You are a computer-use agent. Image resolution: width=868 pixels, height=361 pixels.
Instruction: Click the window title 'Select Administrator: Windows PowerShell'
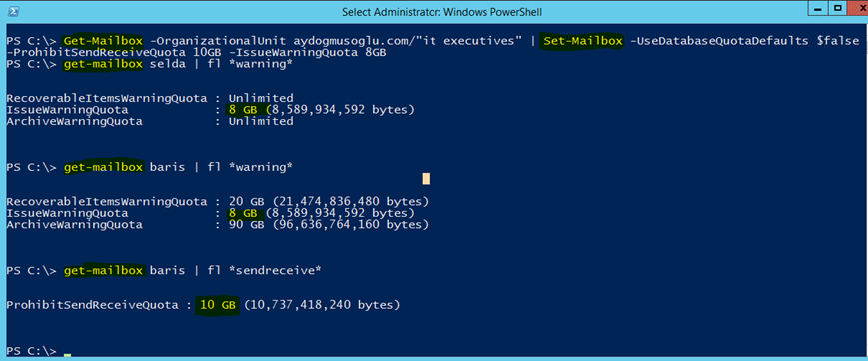click(441, 12)
